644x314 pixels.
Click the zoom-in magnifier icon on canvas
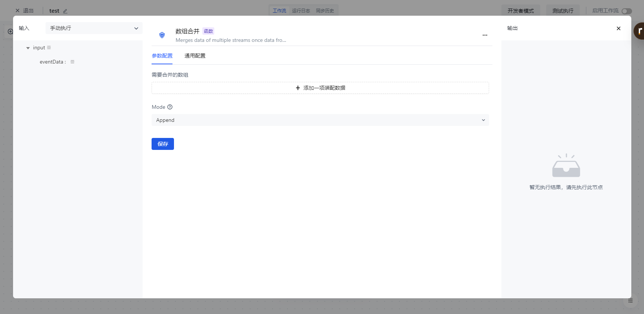tap(10, 32)
